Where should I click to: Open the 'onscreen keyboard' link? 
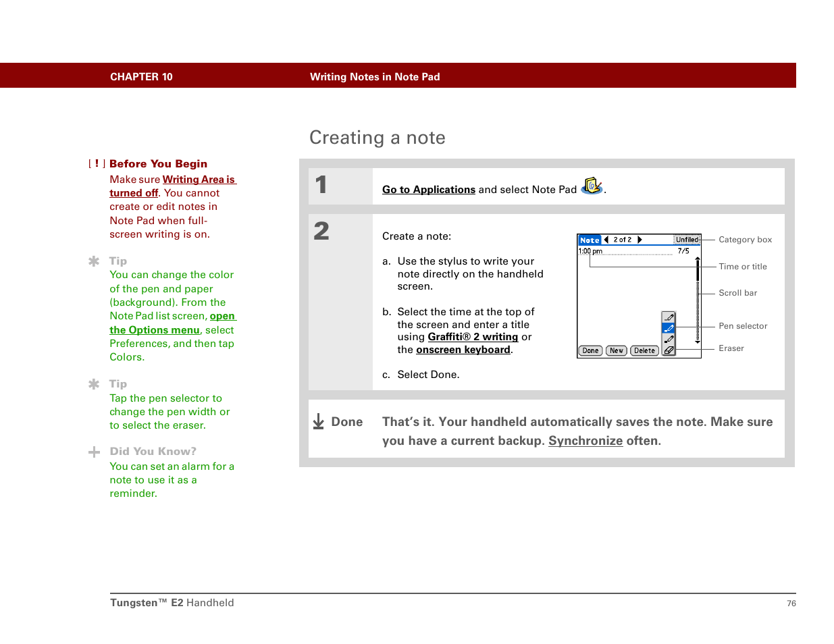(x=463, y=350)
